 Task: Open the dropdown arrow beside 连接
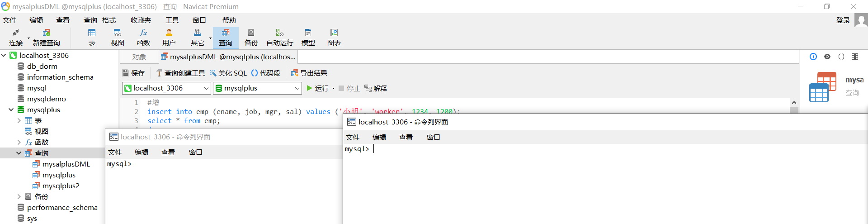click(x=28, y=38)
